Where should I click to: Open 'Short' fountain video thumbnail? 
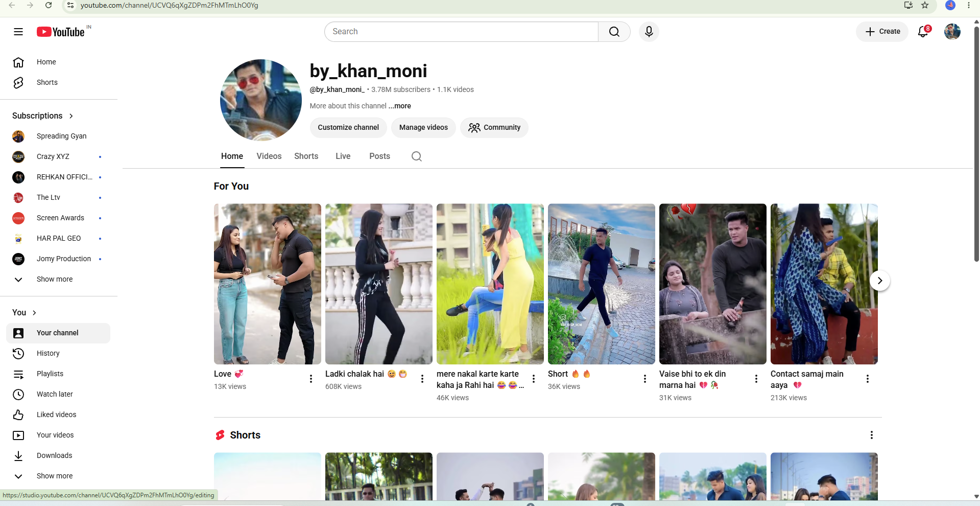coord(602,284)
